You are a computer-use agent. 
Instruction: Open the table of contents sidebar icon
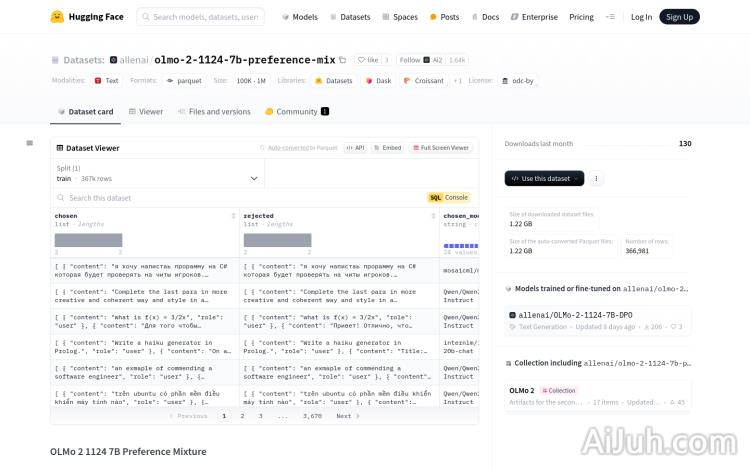(x=30, y=143)
